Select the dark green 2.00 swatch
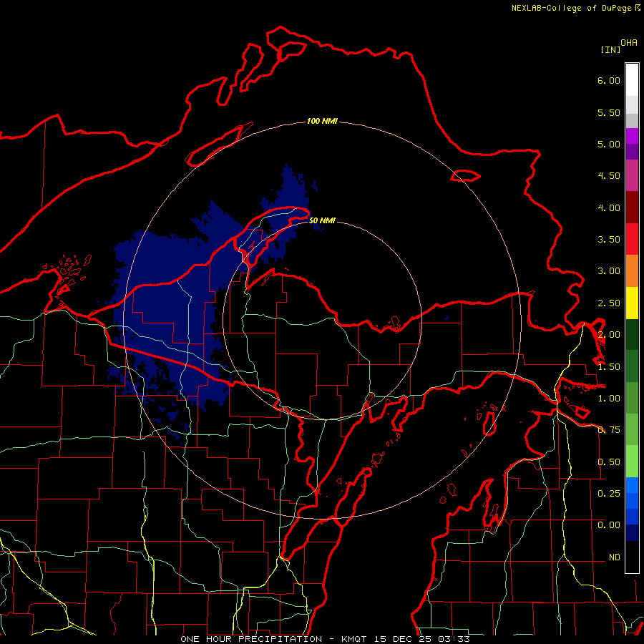Viewport: 644px width, 644px height. [632, 334]
